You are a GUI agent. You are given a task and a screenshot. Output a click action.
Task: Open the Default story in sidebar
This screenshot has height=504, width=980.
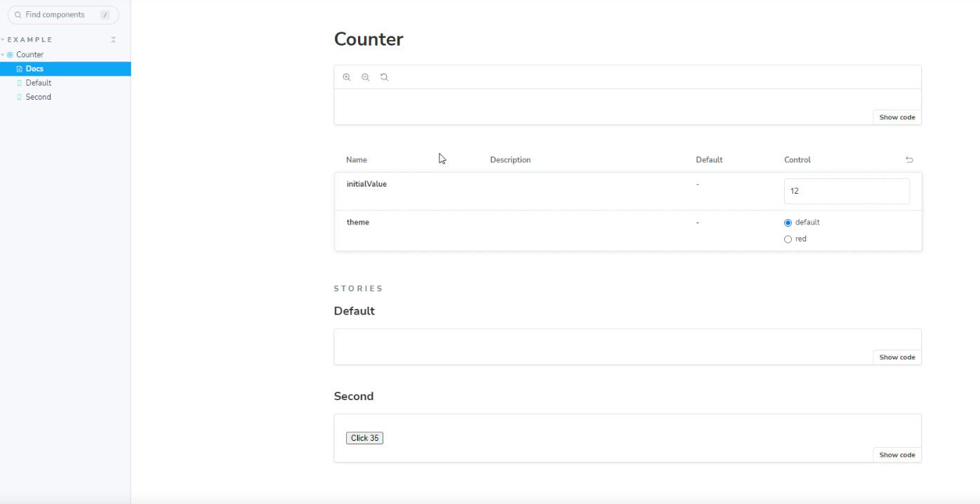[x=65, y=83]
